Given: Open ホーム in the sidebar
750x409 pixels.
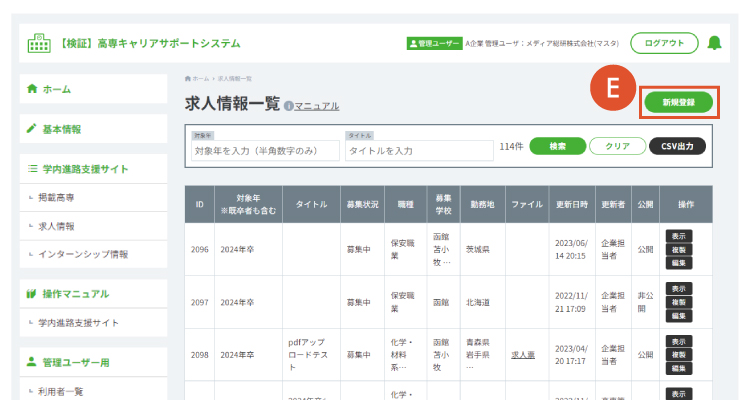Looking at the screenshot, I should click(x=93, y=88).
